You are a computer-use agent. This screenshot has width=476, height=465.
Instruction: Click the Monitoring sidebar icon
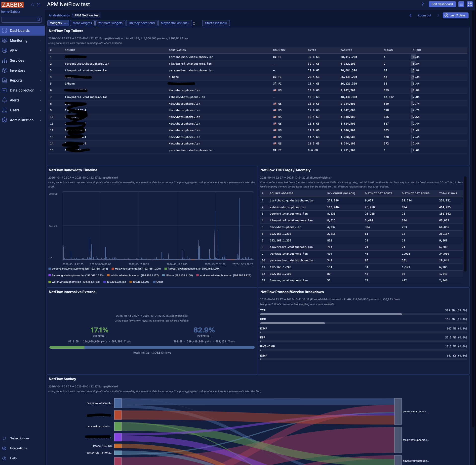tap(4, 40)
